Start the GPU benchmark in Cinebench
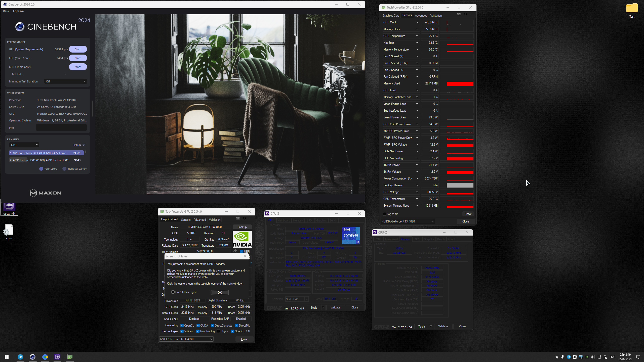This screenshot has width=644, height=362. (78, 49)
